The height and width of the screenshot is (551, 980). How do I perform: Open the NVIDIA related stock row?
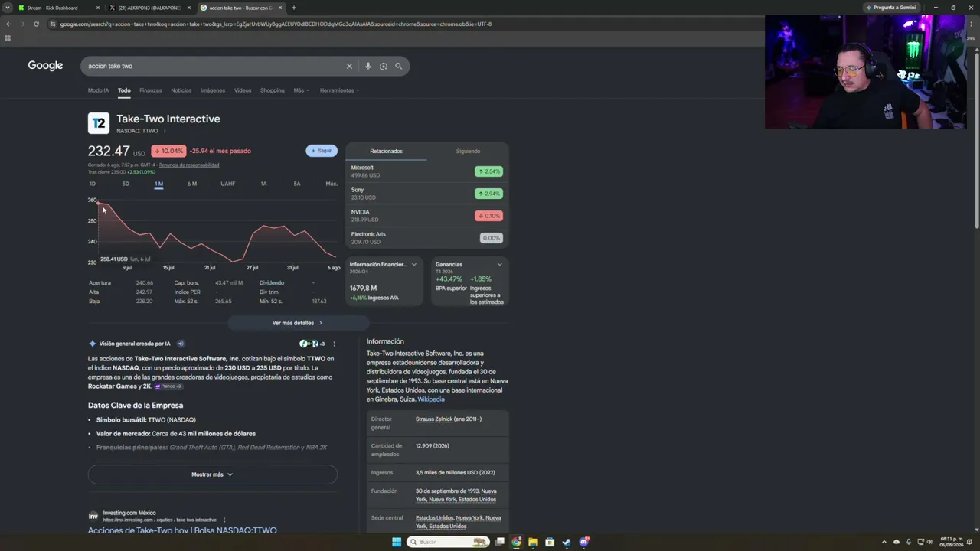[427, 216]
